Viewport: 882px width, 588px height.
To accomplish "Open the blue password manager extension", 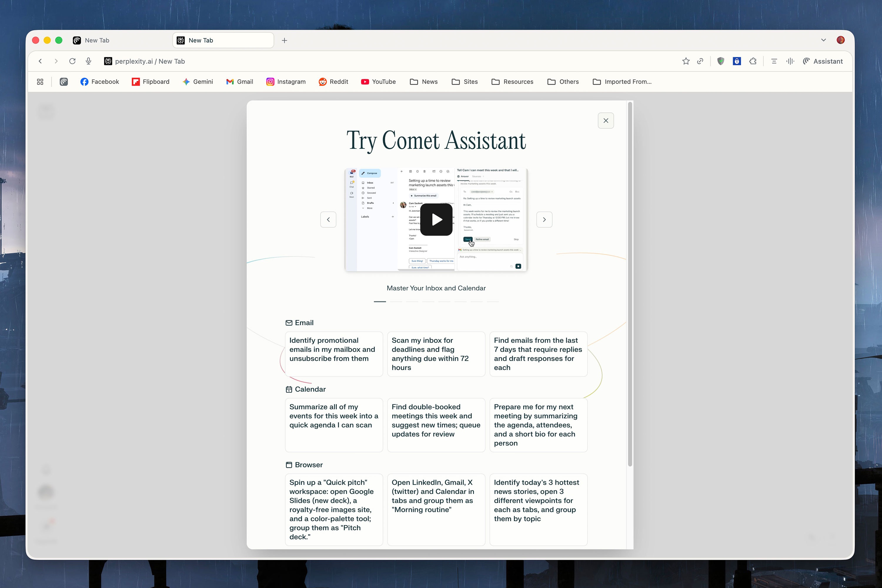I will (x=736, y=61).
